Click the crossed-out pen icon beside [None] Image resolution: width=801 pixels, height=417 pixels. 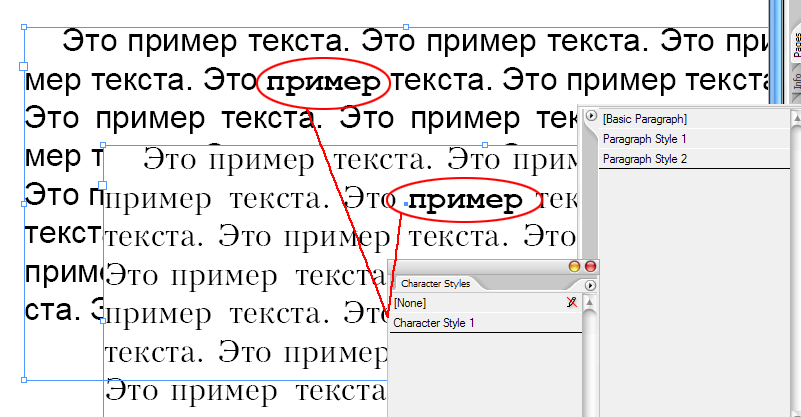pyautogui.click(x=572, y=303)
